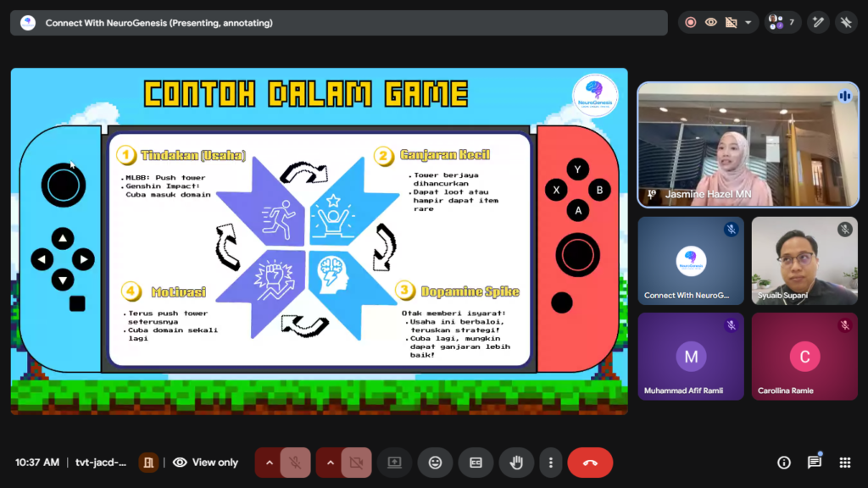Select Jasmine Hazel MN video tile
The image size is (868, 488).
748,144
